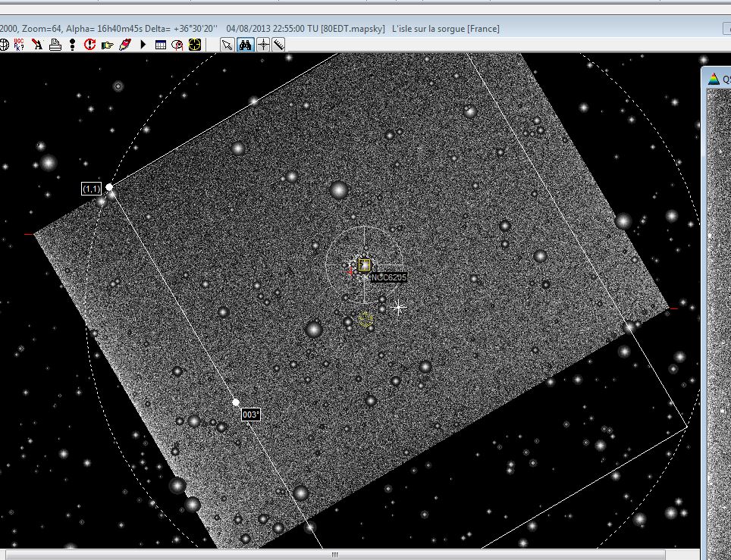Click the 003° rotation angle marker

[x=250, y=415]
